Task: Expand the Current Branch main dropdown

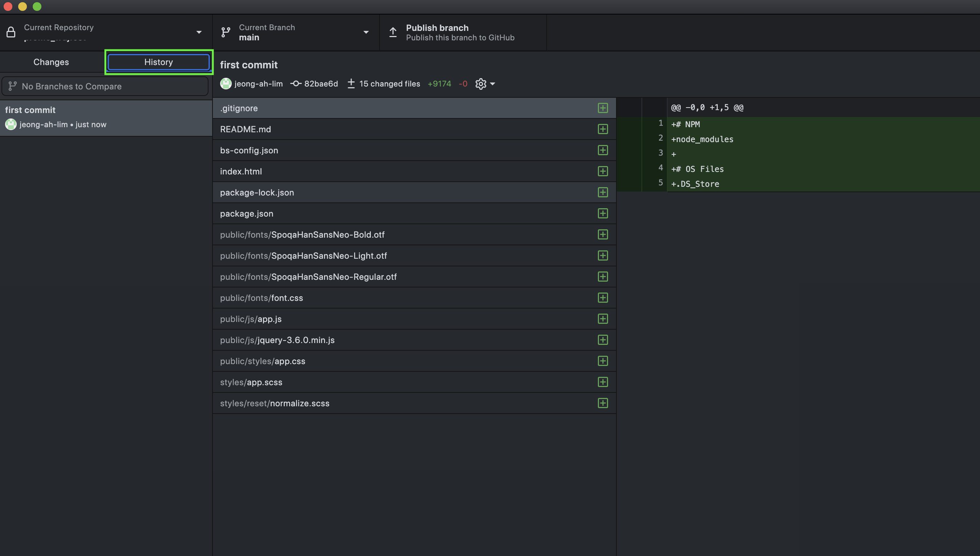Action: (365, 32)
